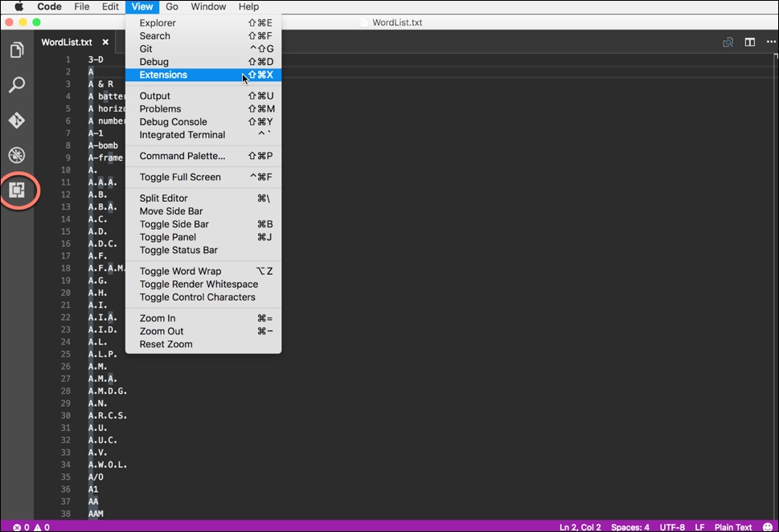Choose Zoom Out from View menu
Screen dimensions: 779x532
pyautogui.click(x=203, y=331)
